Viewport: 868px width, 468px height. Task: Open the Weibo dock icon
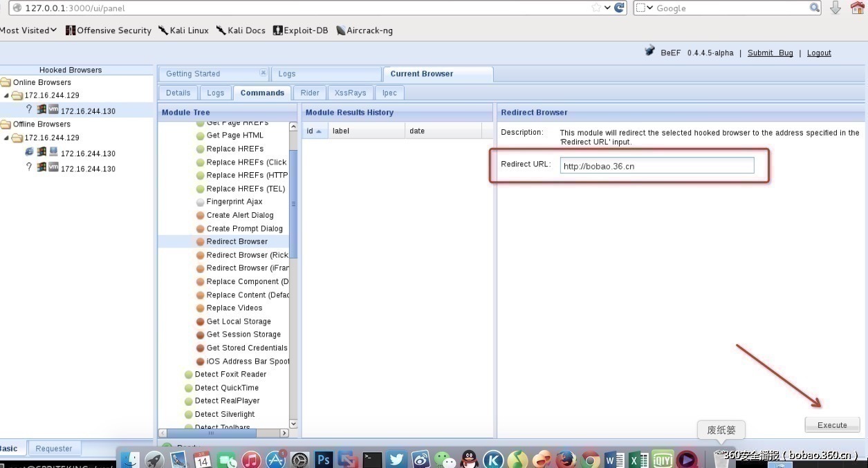click(x=421, y=460)
